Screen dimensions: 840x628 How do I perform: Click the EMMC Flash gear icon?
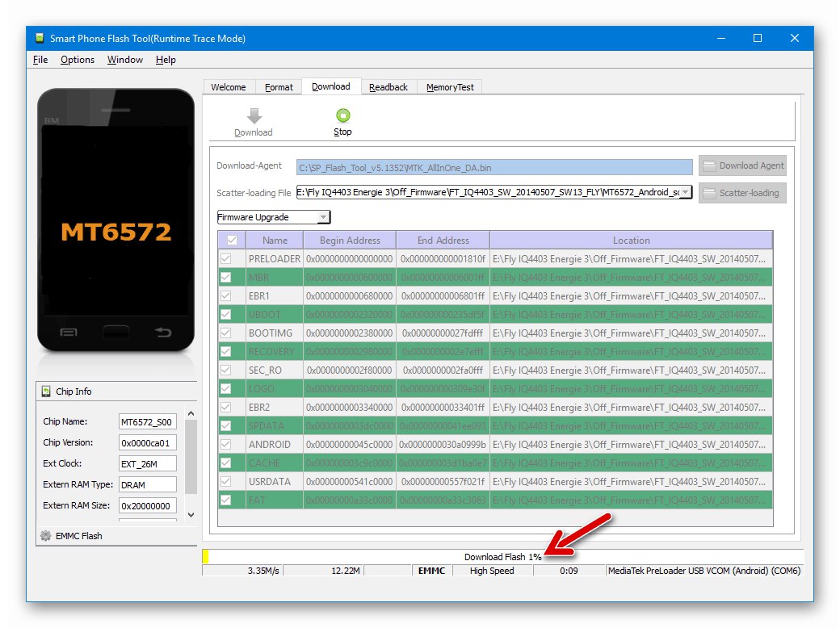point(46,535)
